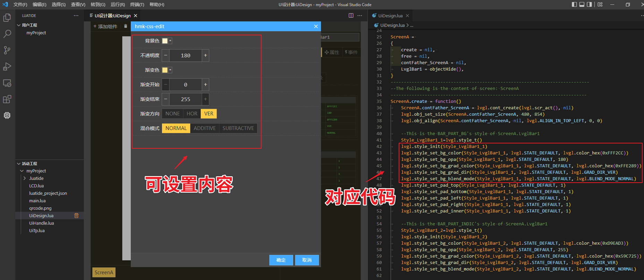Collapse the 活动工程 section
Screen dimensions: 644x280
19,164
